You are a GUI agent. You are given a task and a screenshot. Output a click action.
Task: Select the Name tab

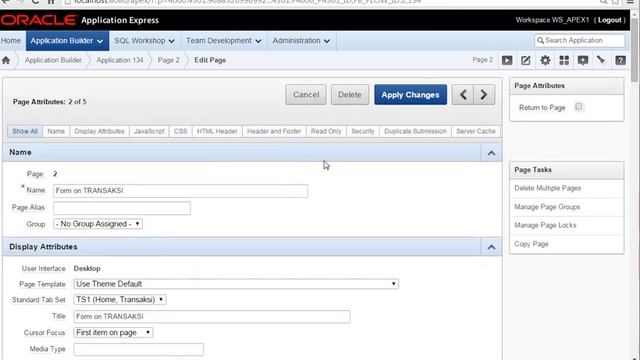[x=56, y=131]
